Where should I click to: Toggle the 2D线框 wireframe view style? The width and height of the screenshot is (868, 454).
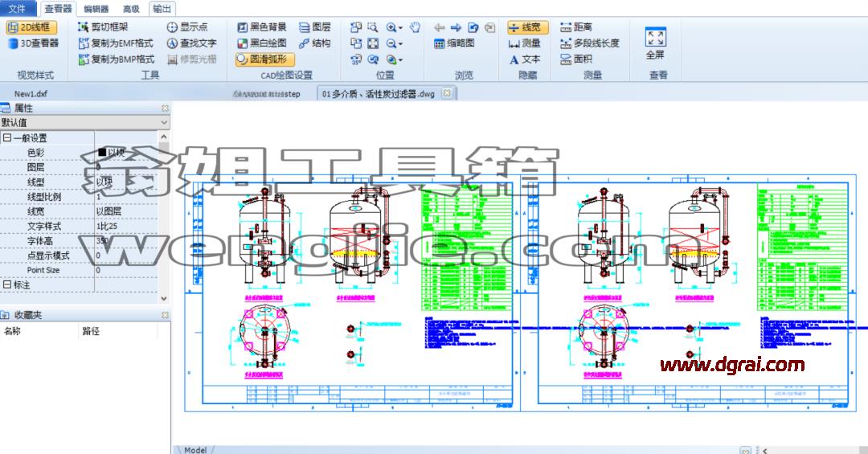[31, 27]
